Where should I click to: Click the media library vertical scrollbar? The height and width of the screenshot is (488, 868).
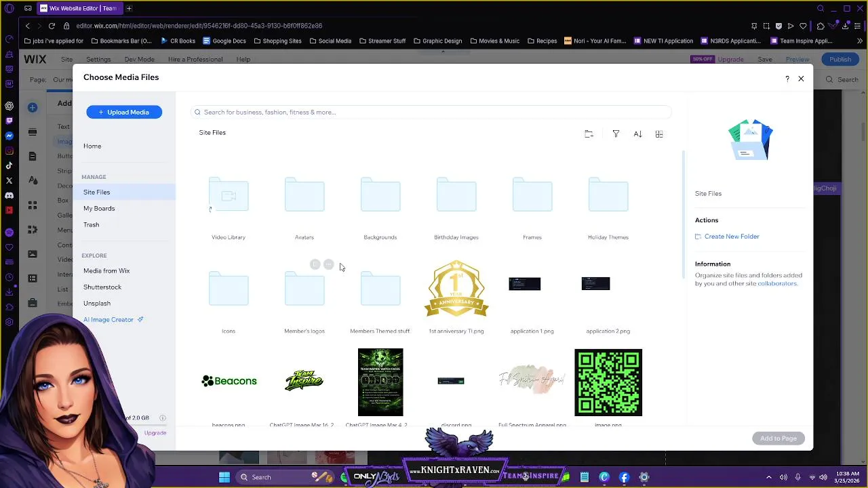click(x=683, y=213)
